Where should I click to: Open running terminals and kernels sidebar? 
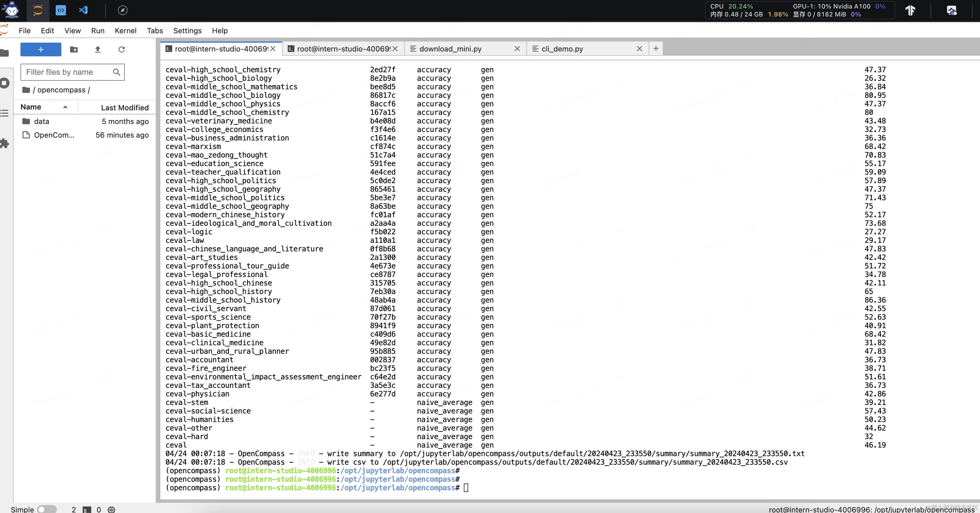[x=4, y=83]
